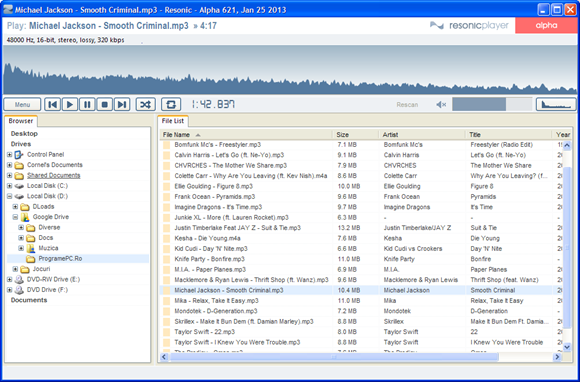Click the file icon for Ellie Goulding Figure 8

click(x=167, y=186)
